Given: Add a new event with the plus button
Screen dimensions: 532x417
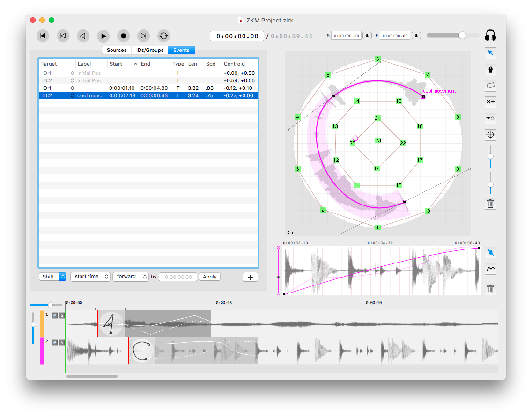Looking at the screenshot, I should click(250, 277).
